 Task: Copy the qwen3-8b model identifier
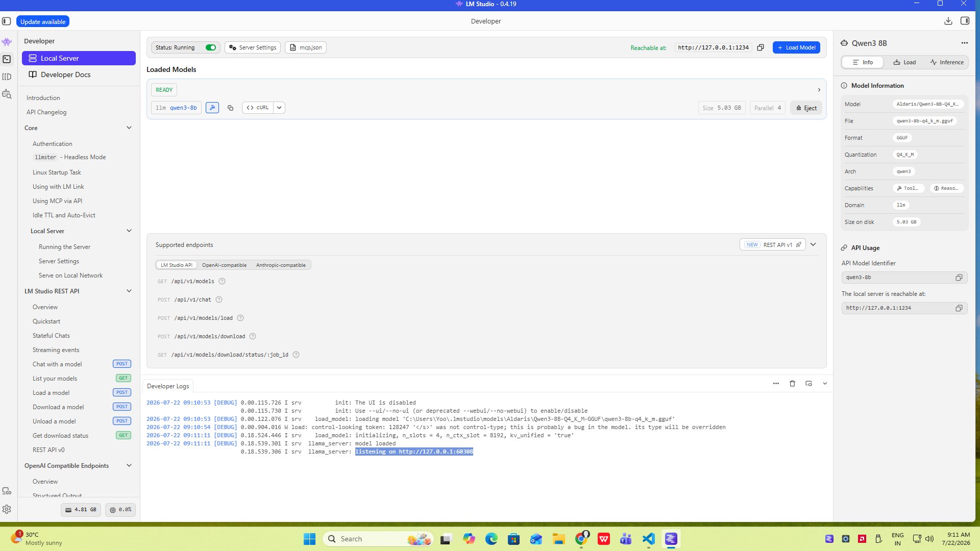coord(230,108)
